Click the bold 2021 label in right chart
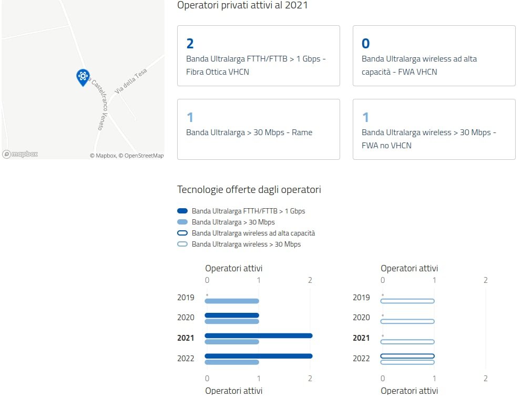The height and width of the screenshot is (408, 532). (x=361, y=338)
